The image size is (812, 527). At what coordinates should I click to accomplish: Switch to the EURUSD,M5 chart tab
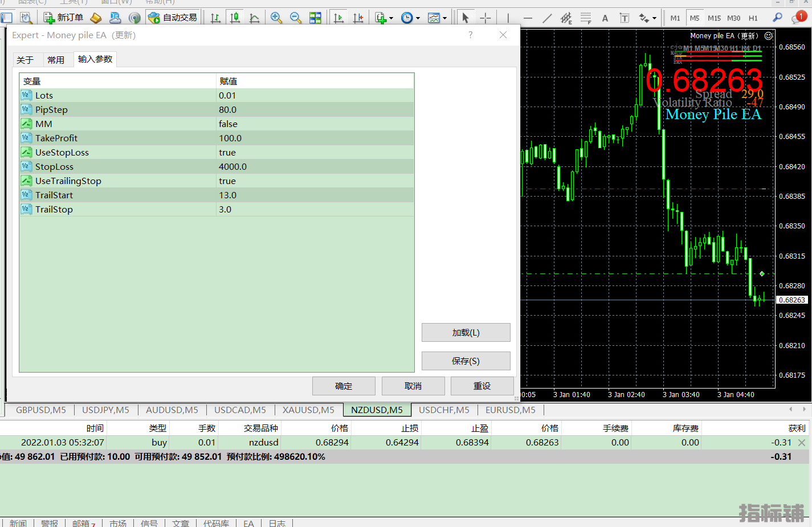point(511,410)
